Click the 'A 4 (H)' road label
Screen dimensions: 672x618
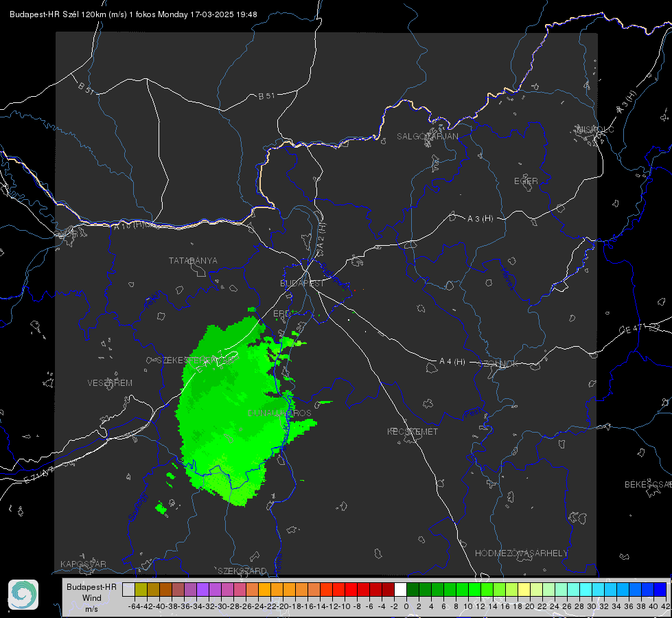point(452,362)
